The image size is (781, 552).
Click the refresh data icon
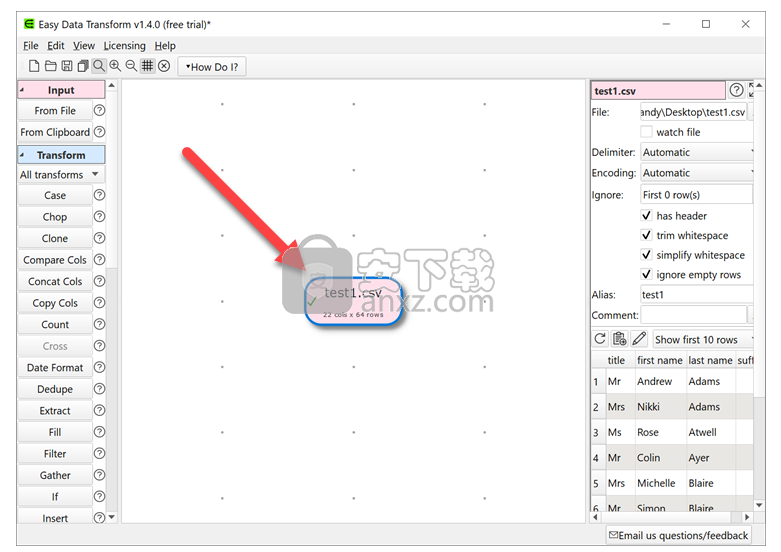click(x=600, y=339)
